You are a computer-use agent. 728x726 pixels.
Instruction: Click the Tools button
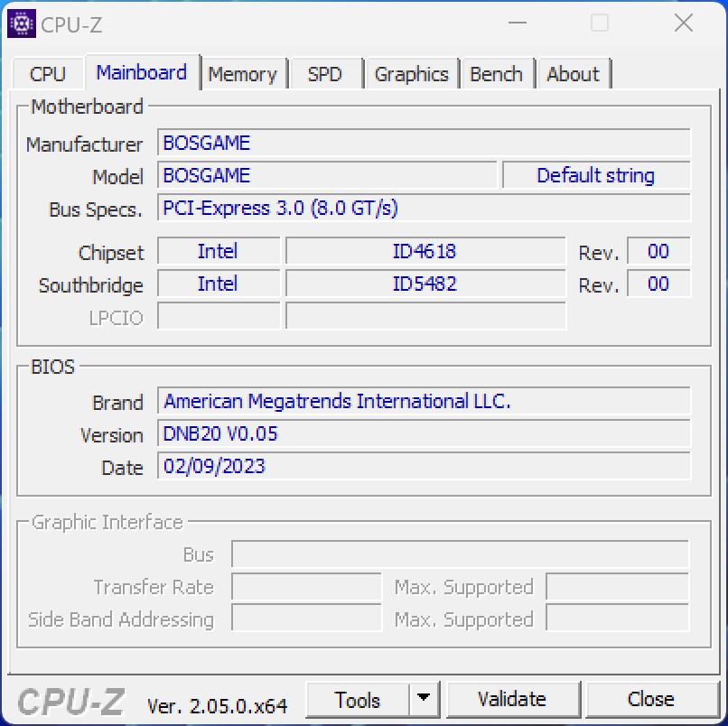(357, 700)
